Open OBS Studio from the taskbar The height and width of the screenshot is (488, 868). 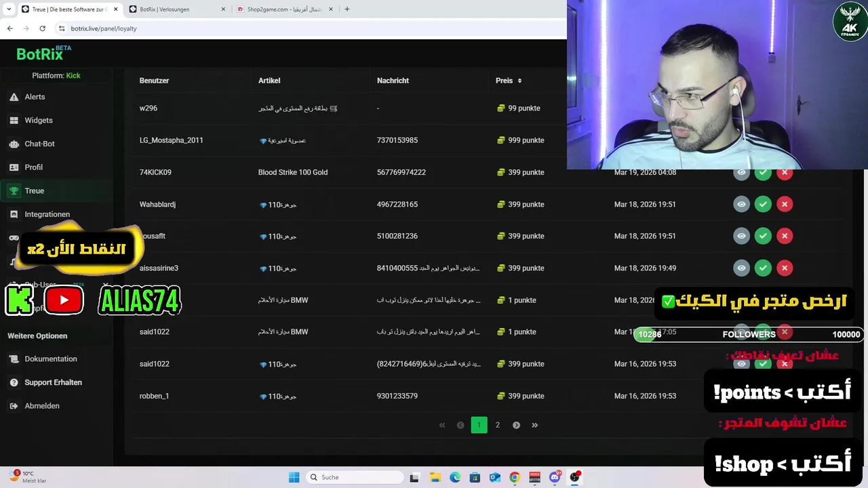574,477
